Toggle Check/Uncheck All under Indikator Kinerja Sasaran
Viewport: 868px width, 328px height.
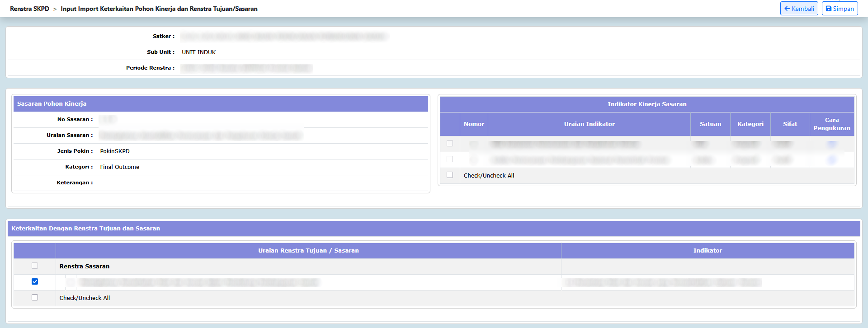(450, 175)
